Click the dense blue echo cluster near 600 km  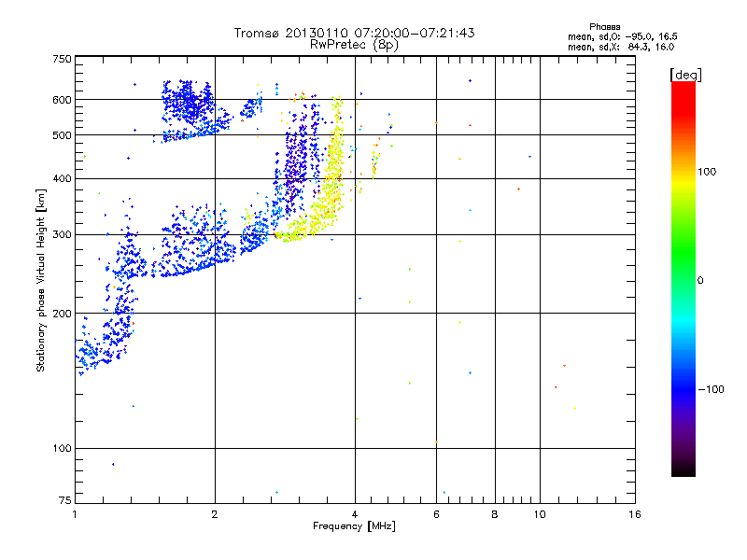[x=189, y=103]
